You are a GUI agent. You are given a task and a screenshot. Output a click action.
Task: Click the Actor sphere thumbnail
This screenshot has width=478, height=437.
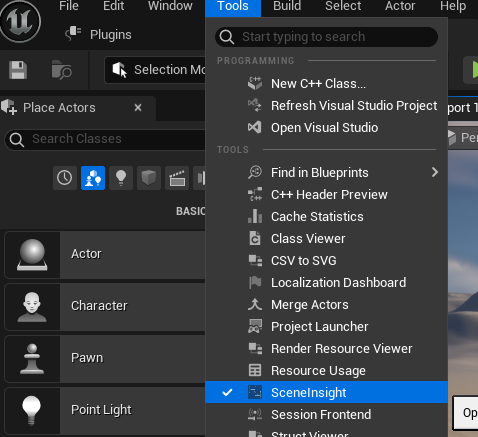pos(32,255)
